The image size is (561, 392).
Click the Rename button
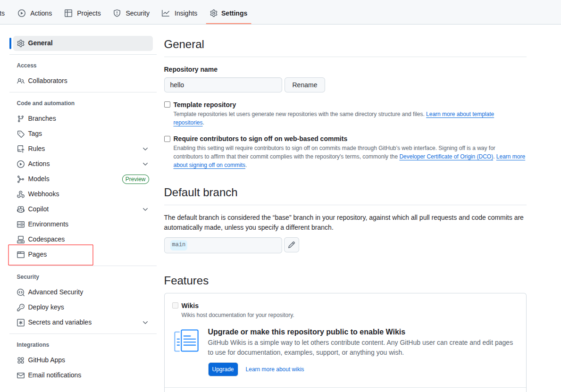[305, 85]
